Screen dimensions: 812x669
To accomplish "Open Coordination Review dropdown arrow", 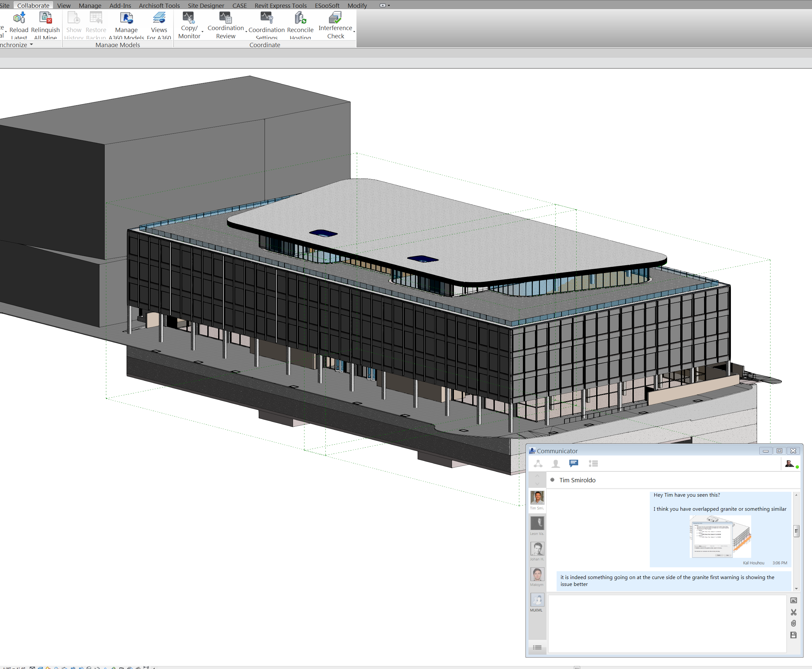I will (x=246, y=32).
